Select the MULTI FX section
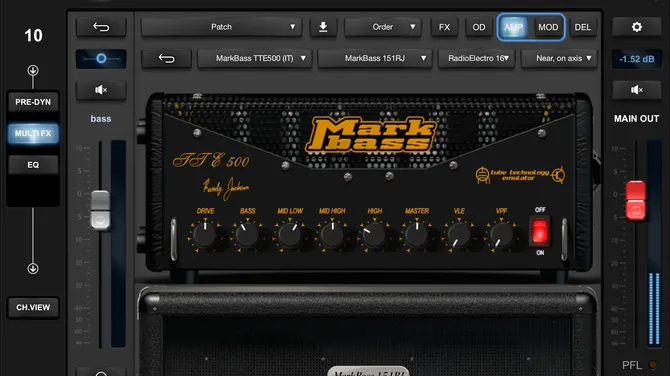Viewport: 670px width, 376px height. (33, 133)
